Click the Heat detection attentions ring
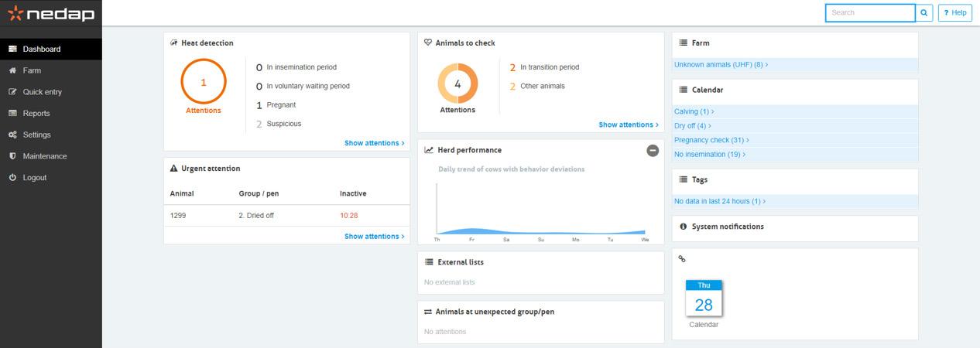The image size is (980, 348). pyautogui.click(x=204, y=82)
